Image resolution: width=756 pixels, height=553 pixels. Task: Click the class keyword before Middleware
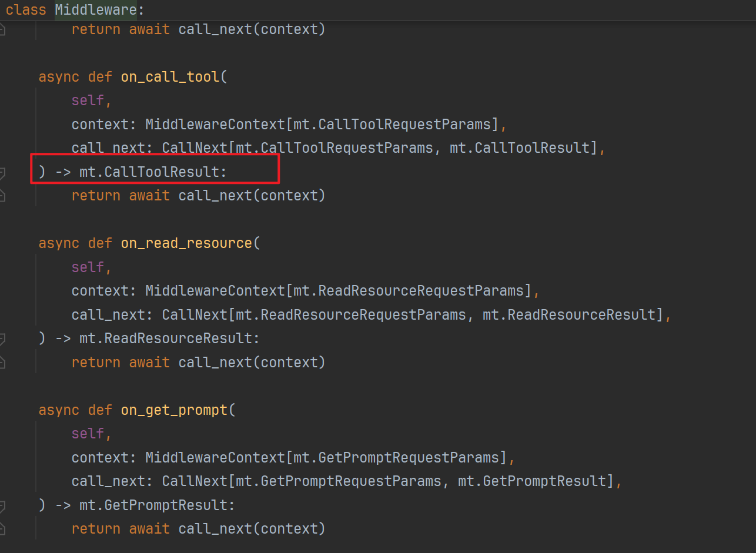(x=26, y=10)
